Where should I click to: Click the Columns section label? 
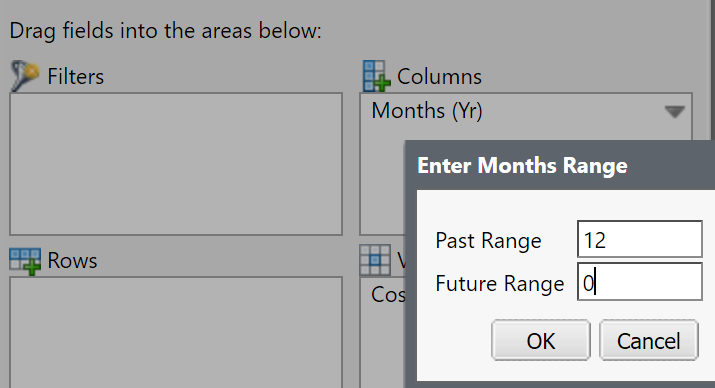click(x=439, y=76)
